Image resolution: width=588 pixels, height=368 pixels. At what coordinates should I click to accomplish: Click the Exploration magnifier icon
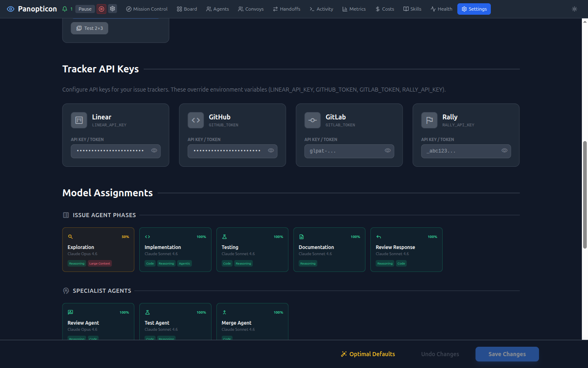click(x=70, y=237)
